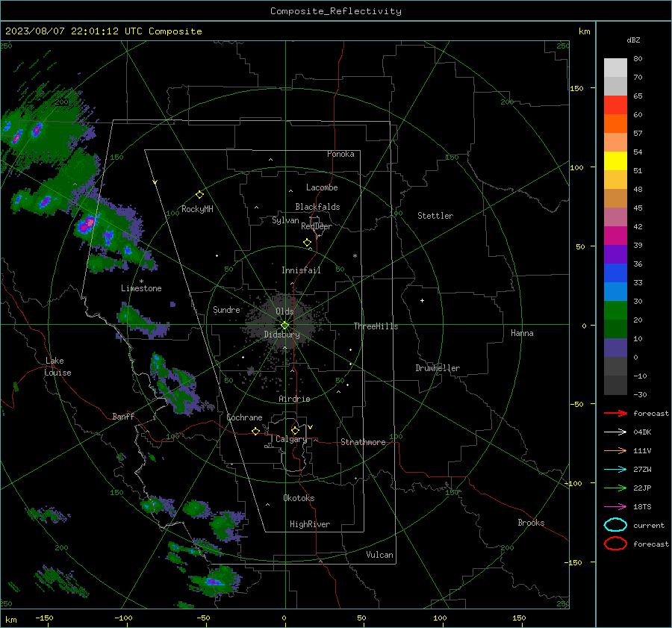
Task: Click the cyan 27ZW arrow icon
Action: 615,470
